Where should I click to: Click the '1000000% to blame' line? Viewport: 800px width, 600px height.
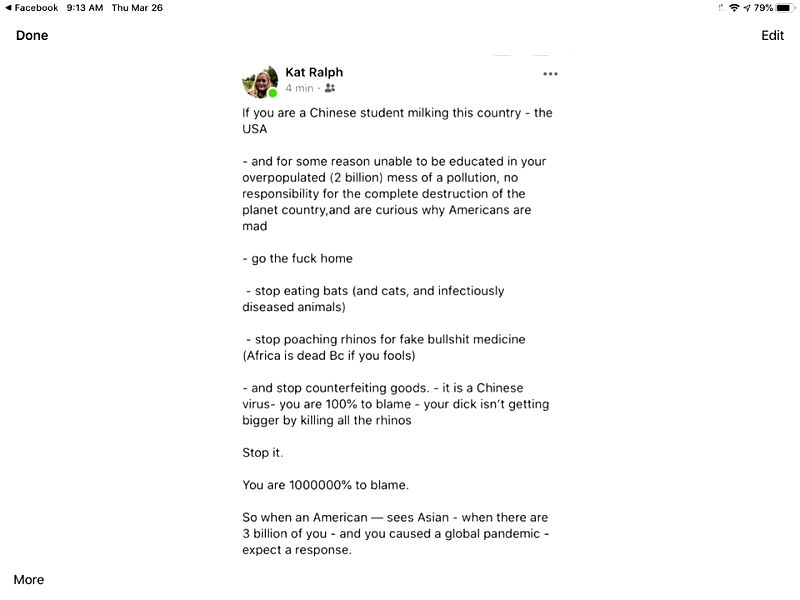pos(326,485)
